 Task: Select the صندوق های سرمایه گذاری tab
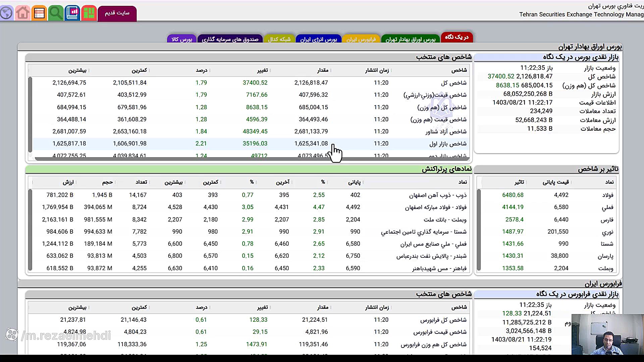[x=230, y=39]
